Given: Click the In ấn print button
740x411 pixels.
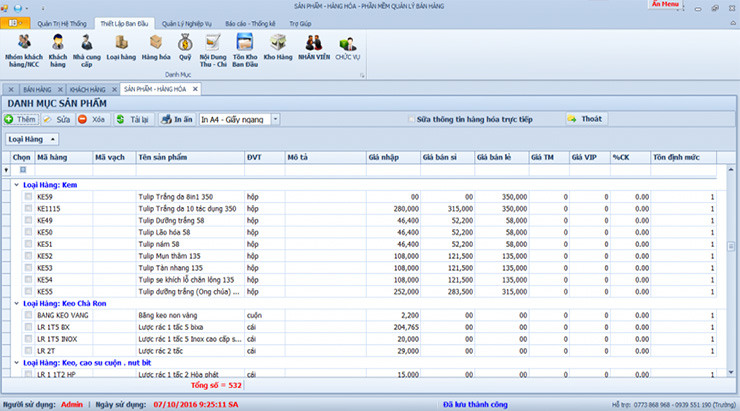Looking at the screenshot, I should (177, 119).
